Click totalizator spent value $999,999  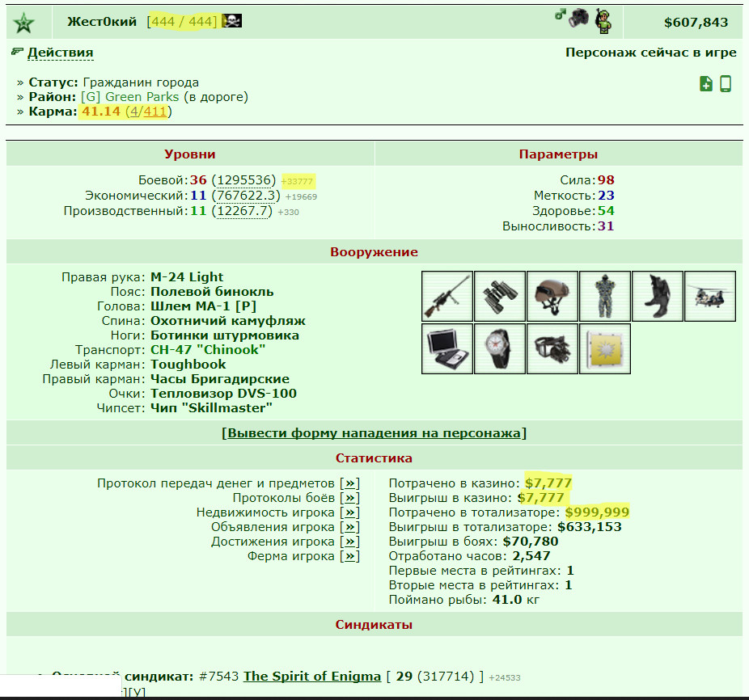(597, 512)
